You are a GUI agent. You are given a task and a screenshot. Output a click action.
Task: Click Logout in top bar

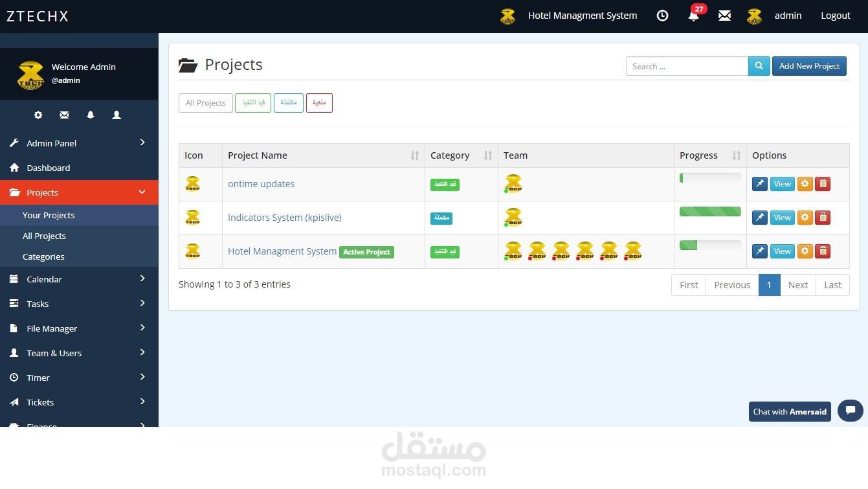point(836,16)
